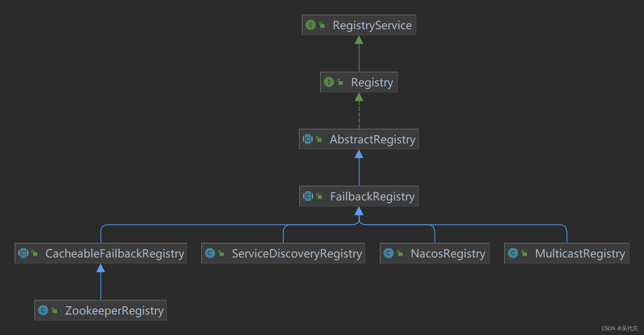This screenshot has width=644, height=335.
Task: Select the CacheableFailbackRegistry label text
Action: (115, 253)
